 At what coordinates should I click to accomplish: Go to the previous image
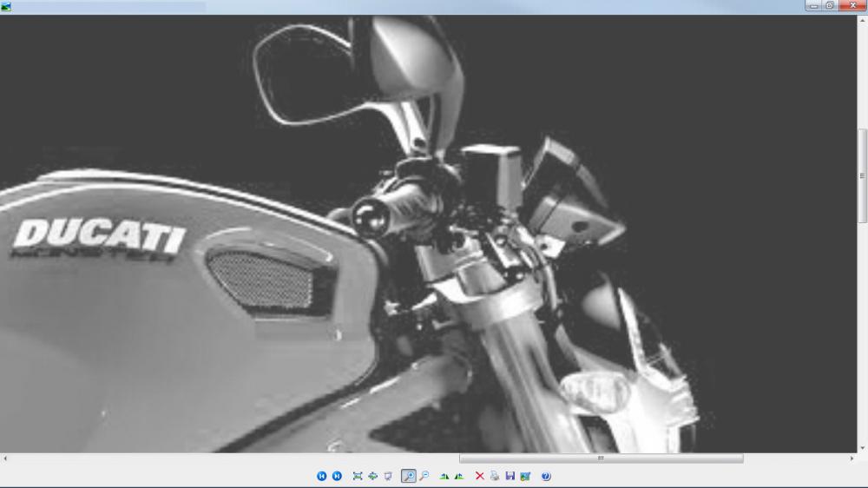point(322,477)
